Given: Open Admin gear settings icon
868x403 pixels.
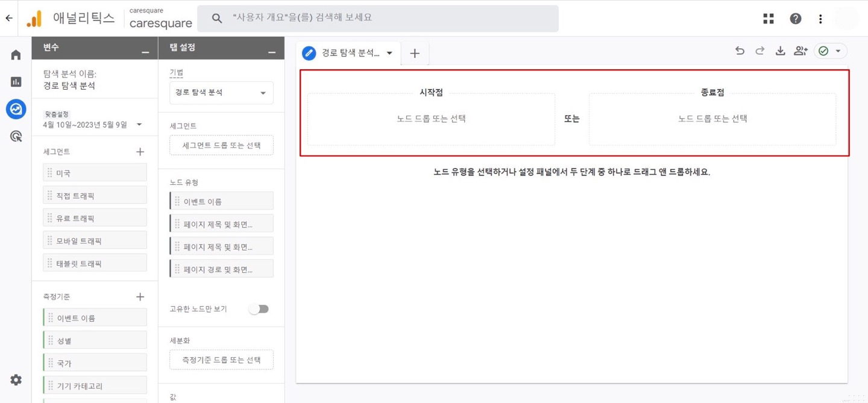Looking at the screenshot, I should 16,380.
